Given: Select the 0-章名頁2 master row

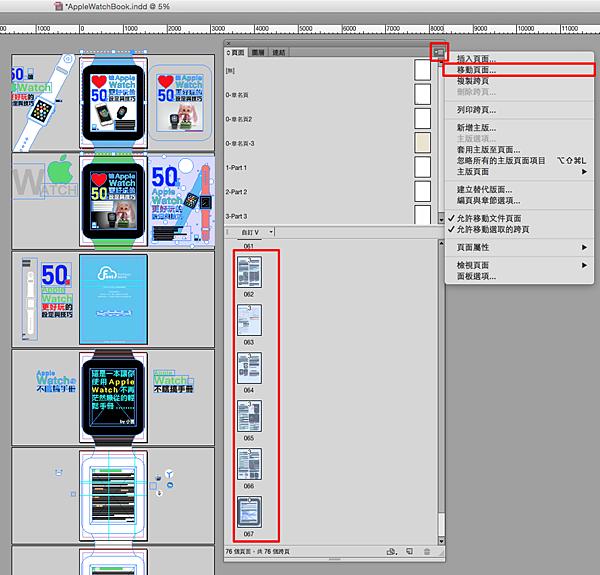Looking at the screenshot, I should click(x=331, y=119).
